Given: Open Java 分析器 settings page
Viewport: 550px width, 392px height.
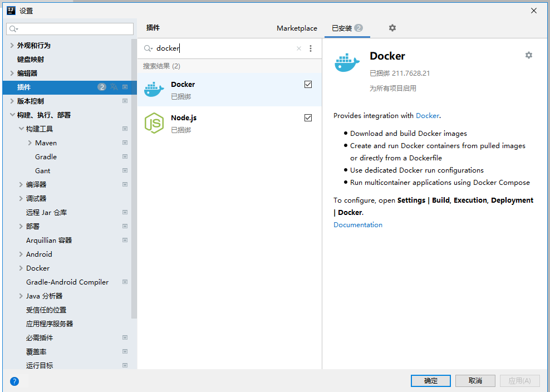Looking at the screenshot, I should (x=44, y=296).
